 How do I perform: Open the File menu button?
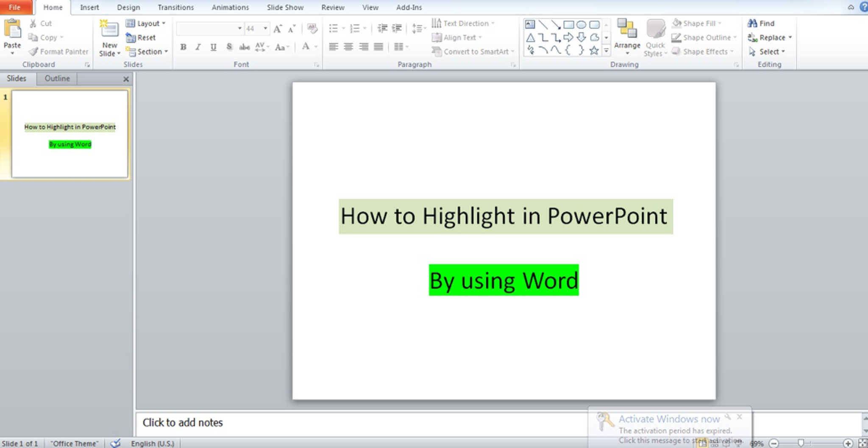15,7
